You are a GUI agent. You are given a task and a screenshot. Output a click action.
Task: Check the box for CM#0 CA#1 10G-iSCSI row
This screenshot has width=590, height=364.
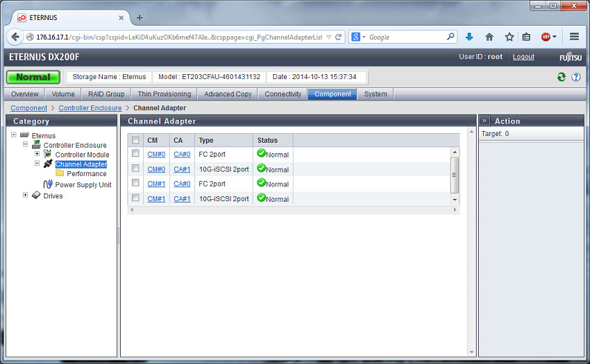coord(135,168)
